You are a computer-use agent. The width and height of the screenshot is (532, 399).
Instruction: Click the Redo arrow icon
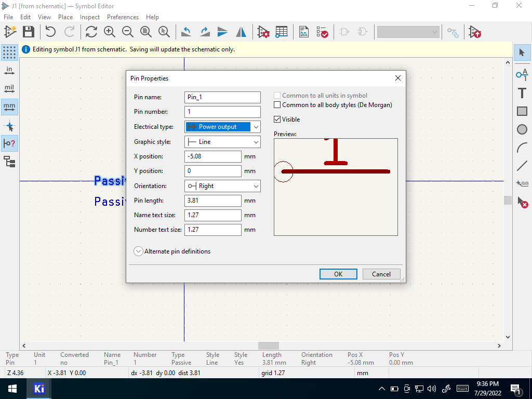(69, 32)
